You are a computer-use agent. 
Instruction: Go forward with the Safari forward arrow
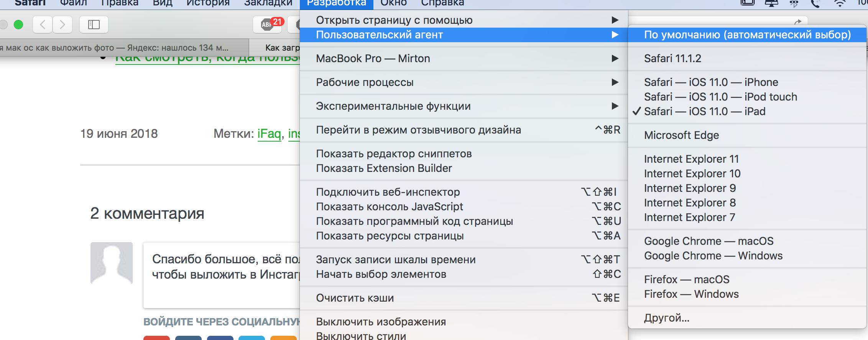tap(62, 25)
